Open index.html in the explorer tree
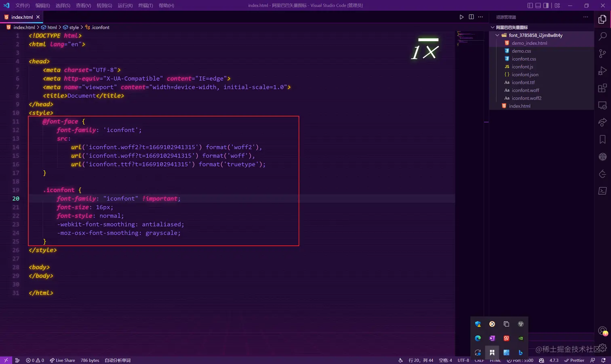This screenshot has height=364, width=611. tap(541, 106)
